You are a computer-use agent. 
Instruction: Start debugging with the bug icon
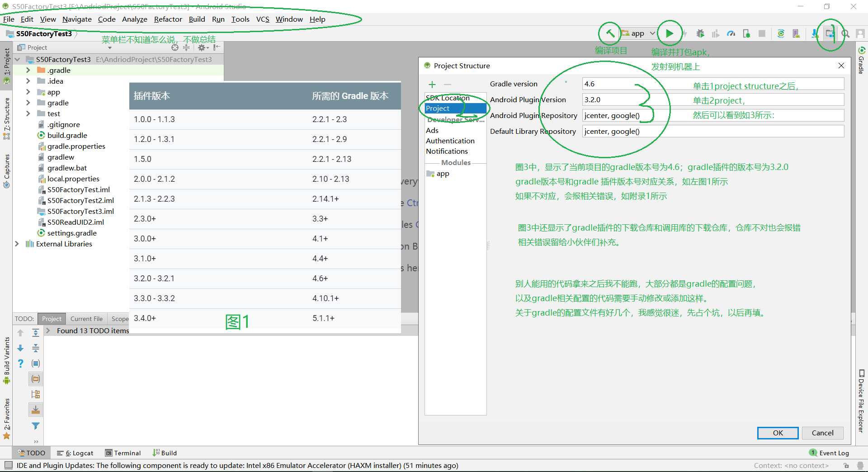pyautogui.click(x=700, y=33)
